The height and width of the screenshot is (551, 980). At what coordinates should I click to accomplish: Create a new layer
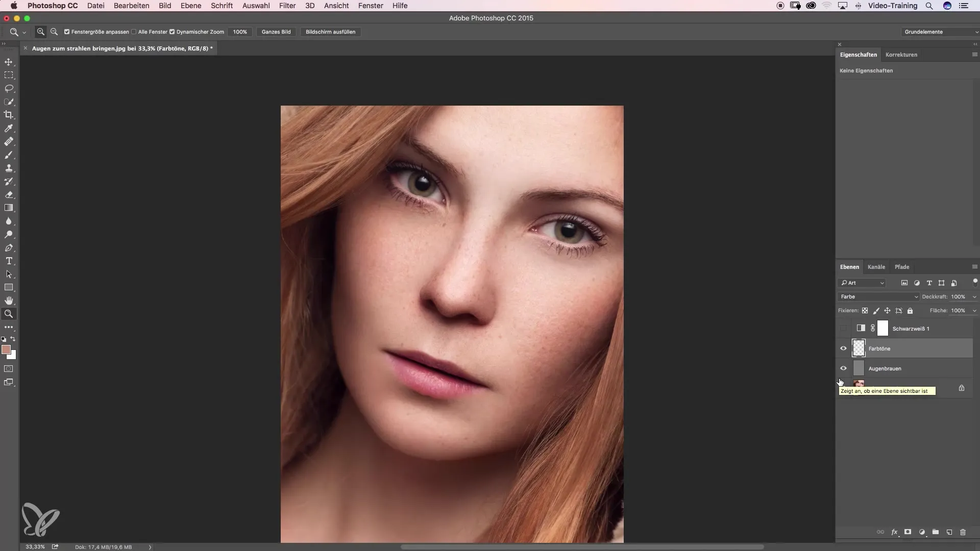pyautogui.click(x=949, y=532)
